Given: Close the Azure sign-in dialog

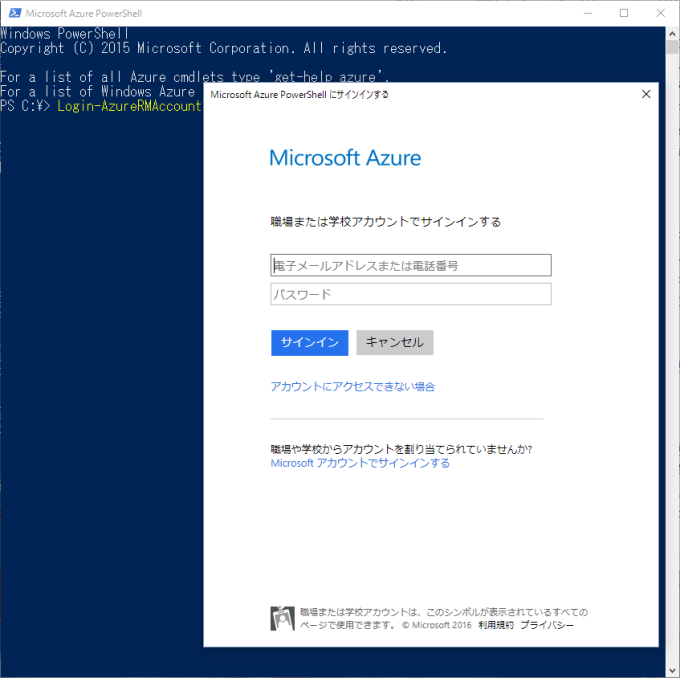Looking at the screenshot, I should pyautogui.click(x=646, y=94).
